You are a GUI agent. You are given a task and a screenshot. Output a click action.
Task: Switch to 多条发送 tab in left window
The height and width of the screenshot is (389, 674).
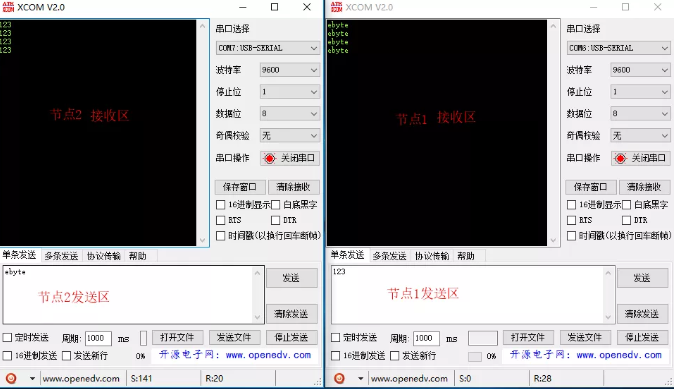tap(61, 256)
